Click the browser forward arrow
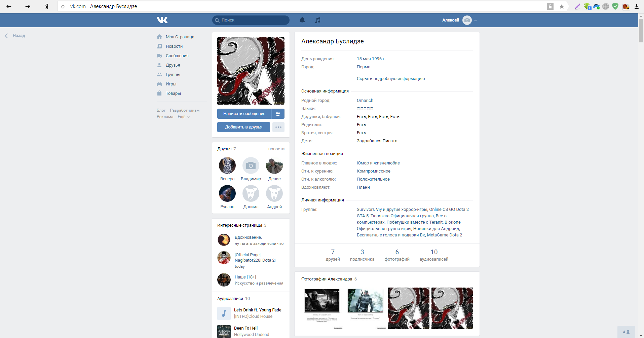Viewport: 644px width, 338px height. 28,6
